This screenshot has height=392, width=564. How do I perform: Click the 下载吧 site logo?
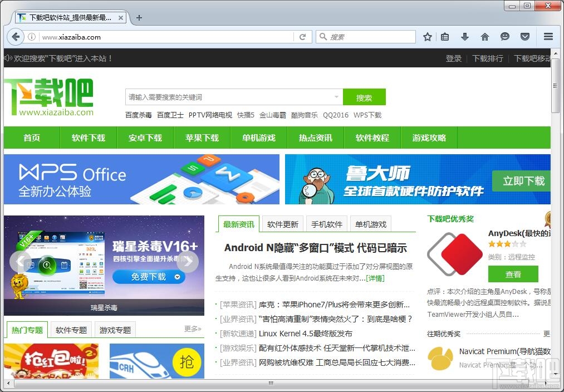tap(49, 97)
